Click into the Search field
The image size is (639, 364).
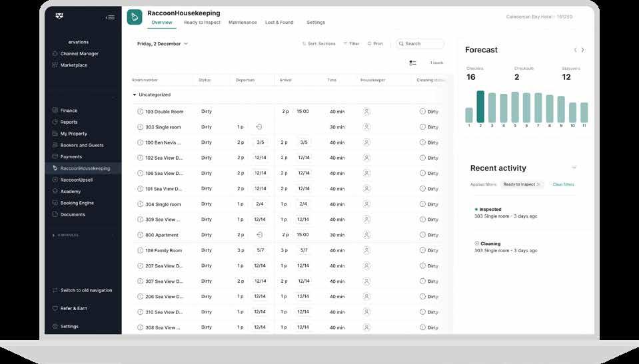420,43
